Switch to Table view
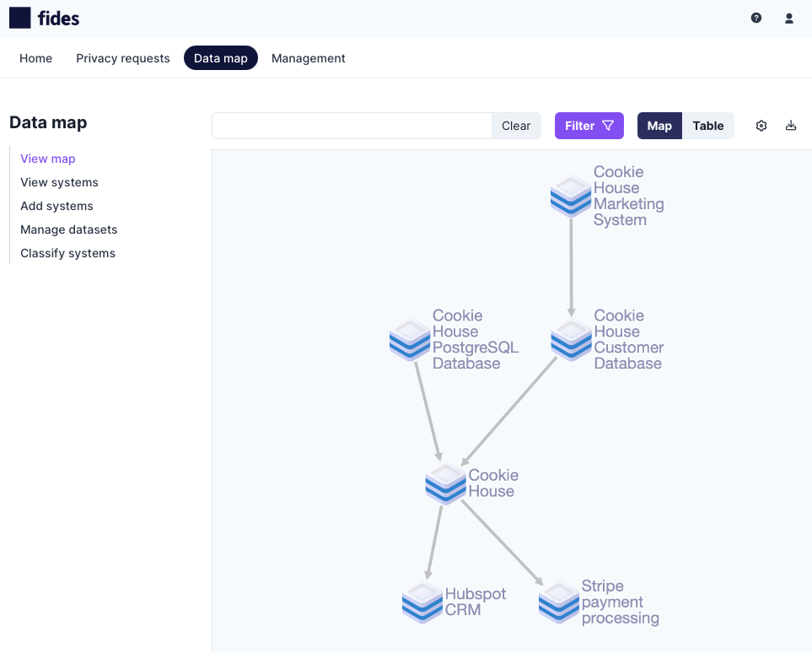This screenshot has width=812, height=653. [708, 126]
